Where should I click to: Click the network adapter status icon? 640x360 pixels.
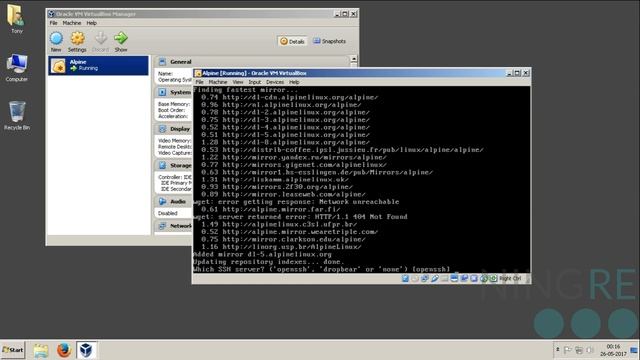[425, 278]
